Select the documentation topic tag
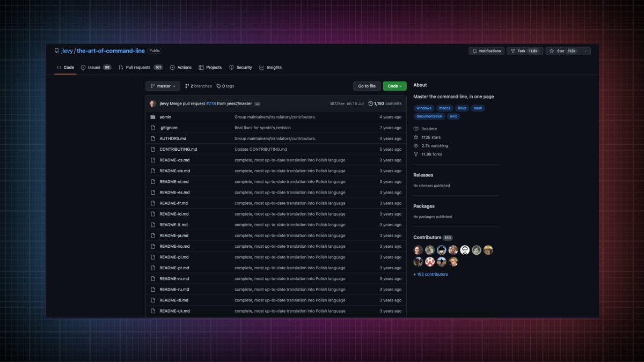 tap(429, 116)
